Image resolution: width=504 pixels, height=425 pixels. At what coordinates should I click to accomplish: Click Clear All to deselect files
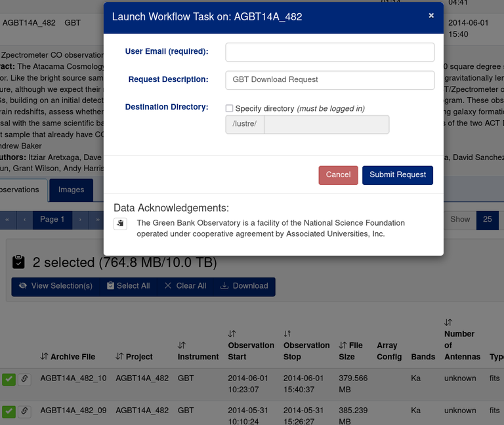pos(185,286)
